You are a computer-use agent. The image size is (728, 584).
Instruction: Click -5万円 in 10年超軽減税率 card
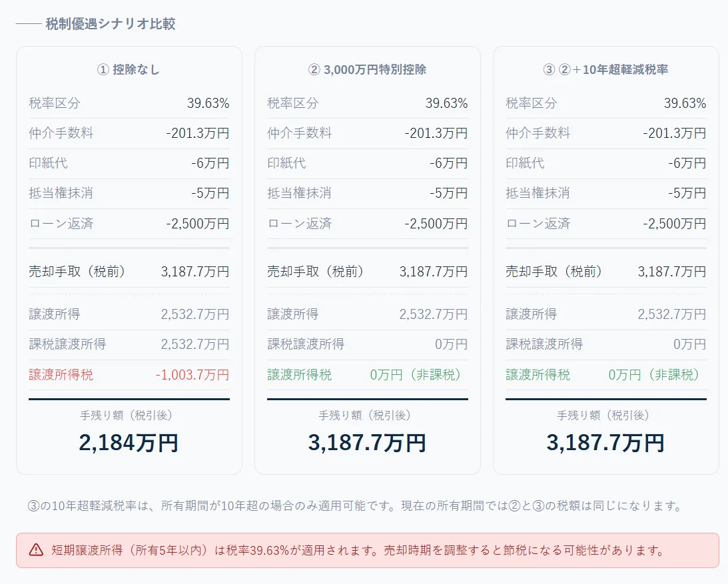(687, 193)
